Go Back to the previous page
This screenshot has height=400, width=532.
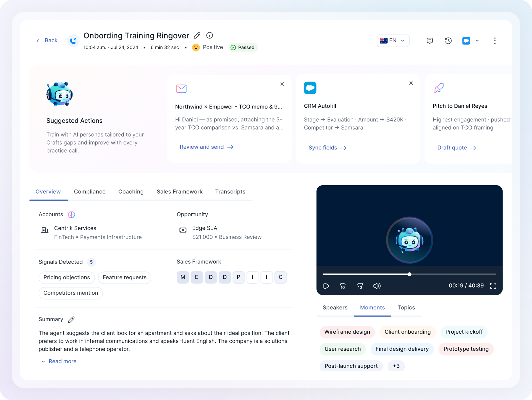point(47,40)
